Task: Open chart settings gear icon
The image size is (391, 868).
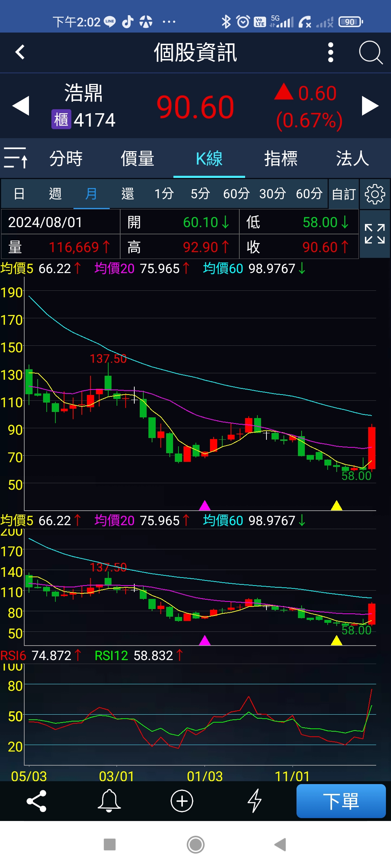Action: 375,194
